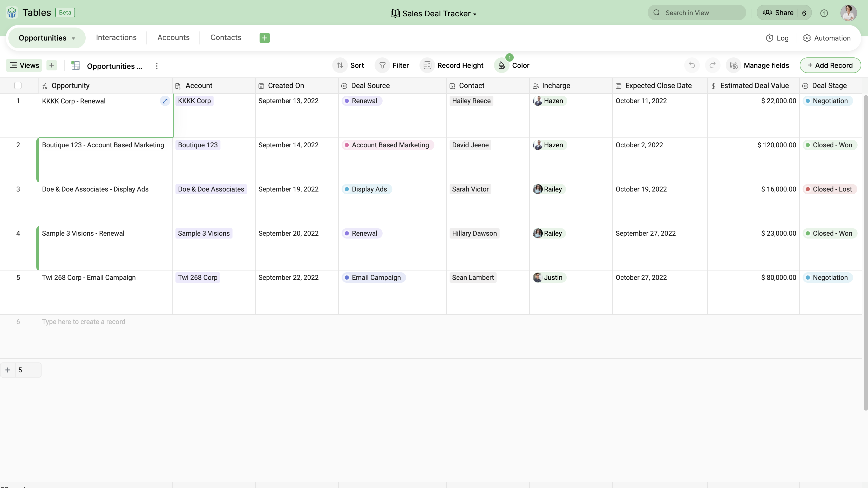
Task: Click the Automation button
Action: (828, 38)
